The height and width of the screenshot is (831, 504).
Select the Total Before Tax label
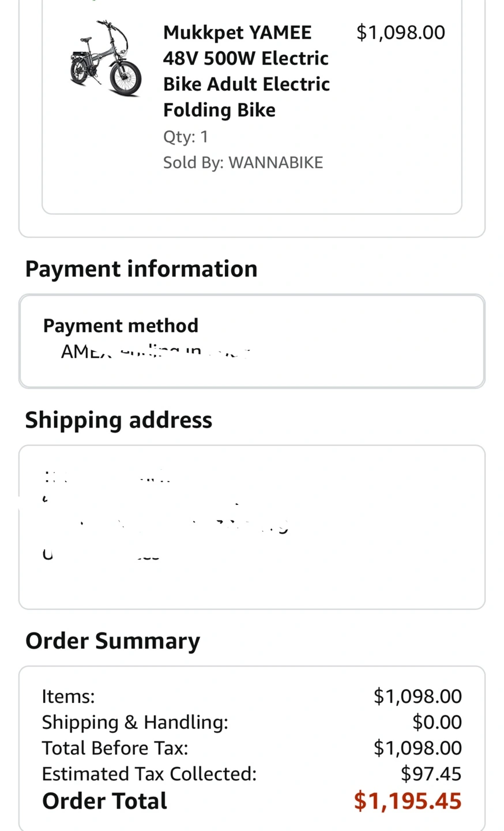(115, 748)
